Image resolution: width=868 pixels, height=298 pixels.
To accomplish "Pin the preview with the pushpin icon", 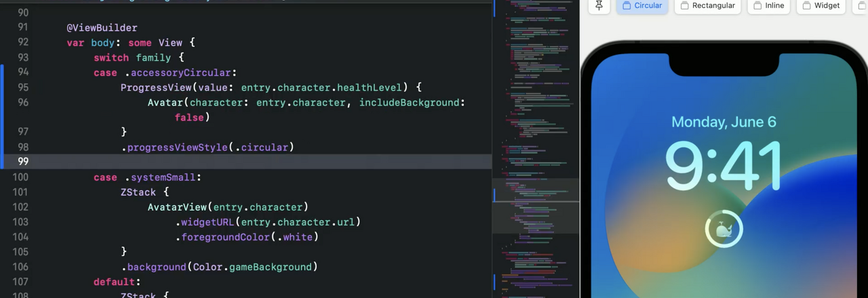I will [599, 5].
